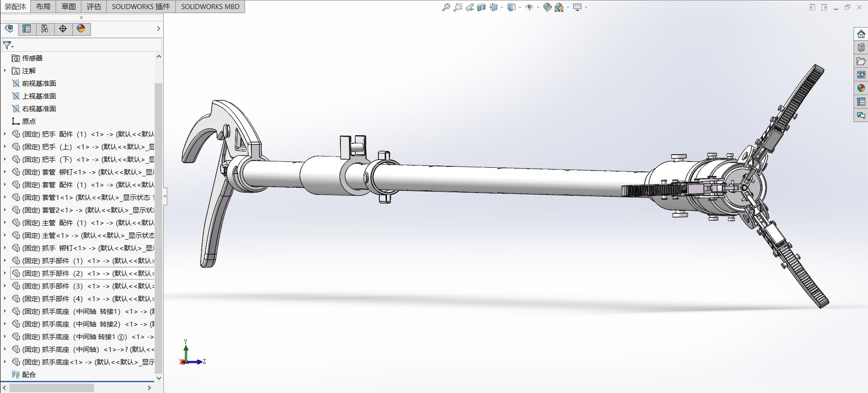868x393 pixels.
Task: Open the Appearances task pane tab
Action: pos(861,88)
